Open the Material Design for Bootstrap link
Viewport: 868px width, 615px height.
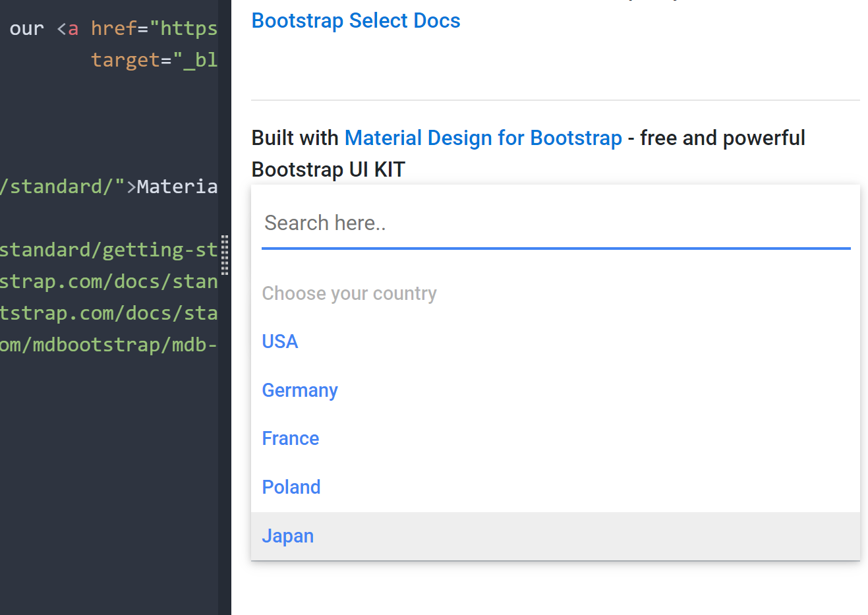(x=483, y=138)
